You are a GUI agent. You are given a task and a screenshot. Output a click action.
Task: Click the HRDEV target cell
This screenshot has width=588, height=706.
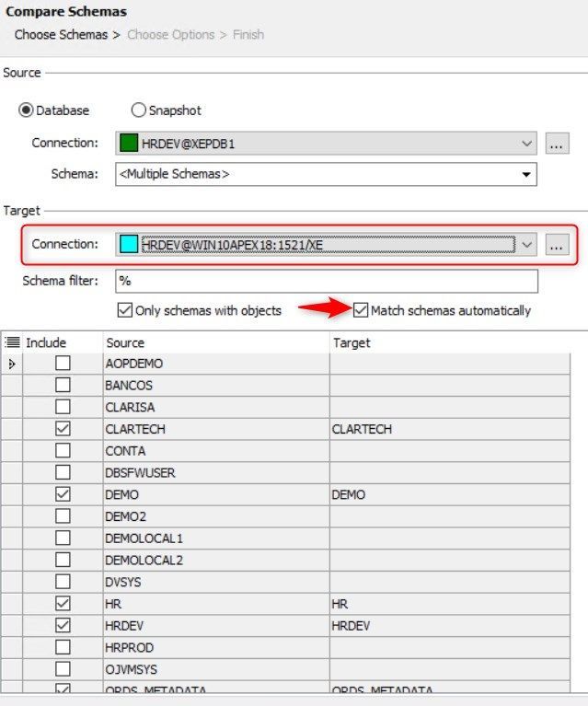450,625
